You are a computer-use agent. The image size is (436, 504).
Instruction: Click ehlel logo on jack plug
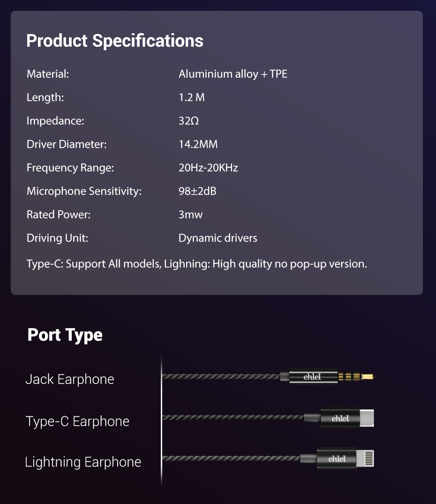pos(312,376)
